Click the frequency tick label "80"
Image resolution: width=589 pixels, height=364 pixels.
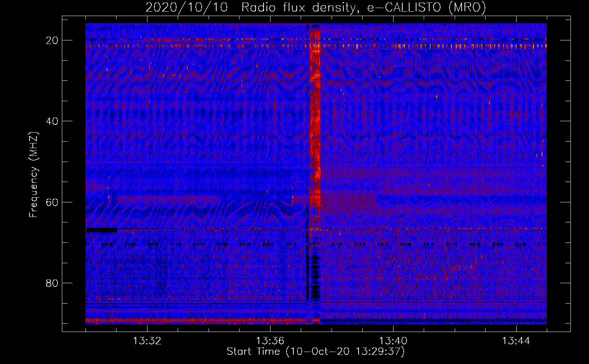tap(52, 283)
